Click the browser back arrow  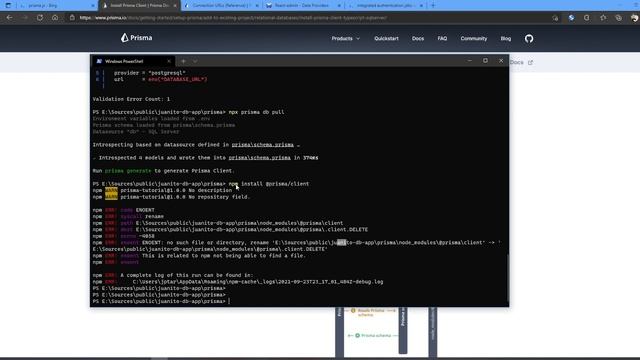9,18
